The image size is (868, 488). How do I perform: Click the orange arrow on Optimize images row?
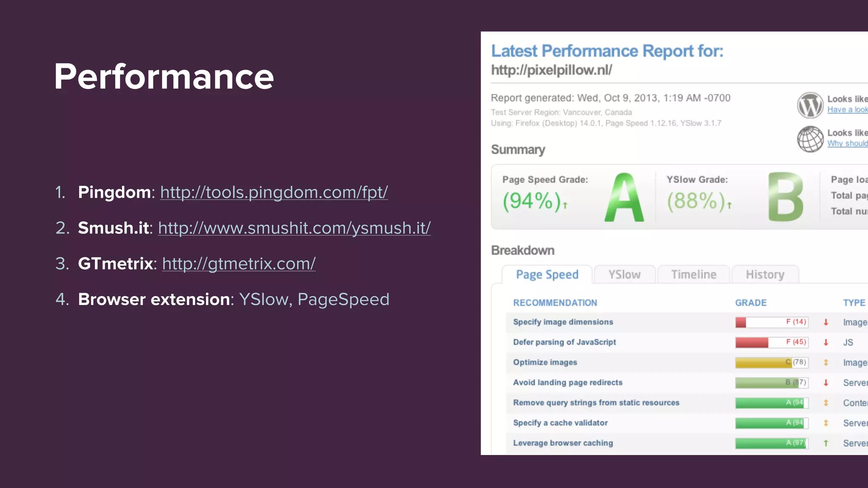point(826,363)
